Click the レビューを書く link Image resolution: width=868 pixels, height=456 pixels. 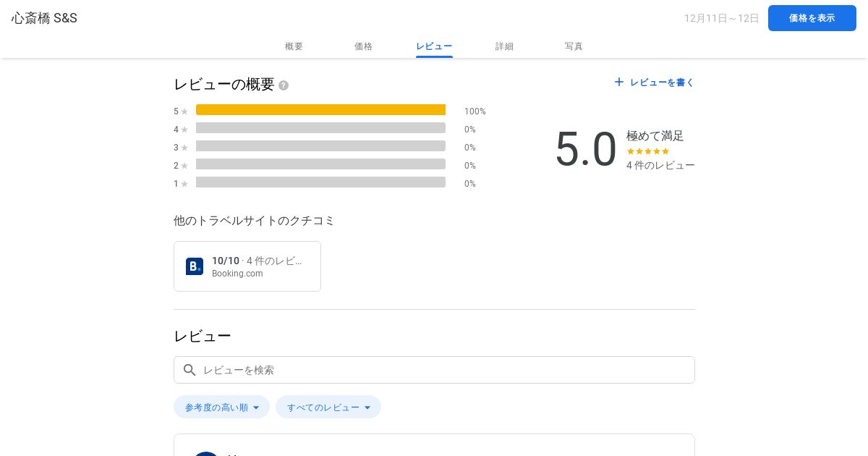tap(662, 83)
